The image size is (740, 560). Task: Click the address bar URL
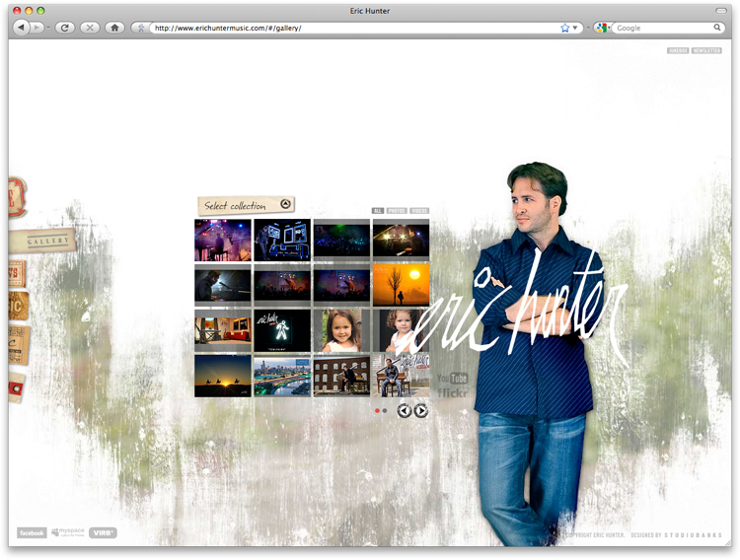tap(354, 28)
